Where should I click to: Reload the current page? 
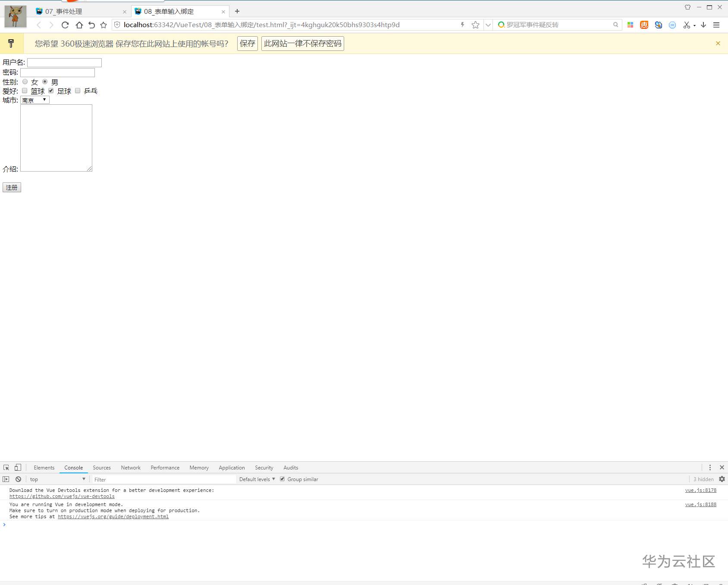65,25
